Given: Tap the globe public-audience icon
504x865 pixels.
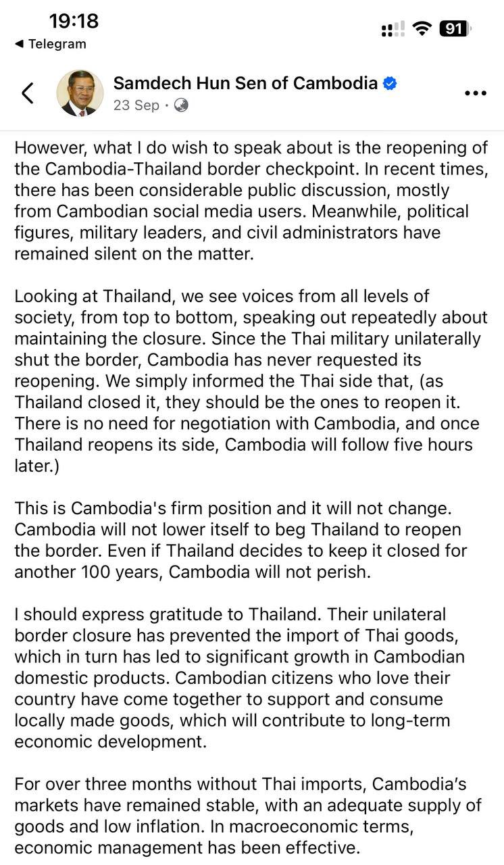Looking at the screenshot, I should tap(181, 105).
